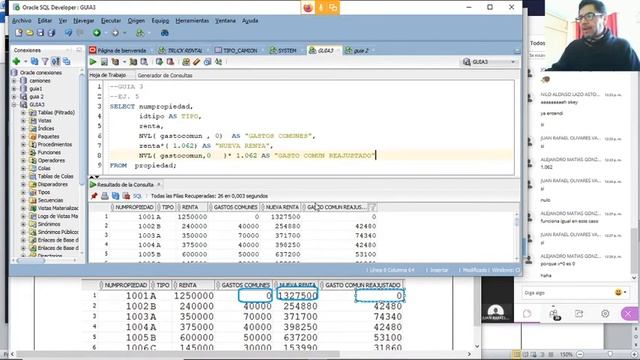Viewport: 640px width, 360px height.
Task: Click the Undo arrow icon in main toolbar
Action: [69, 33]
